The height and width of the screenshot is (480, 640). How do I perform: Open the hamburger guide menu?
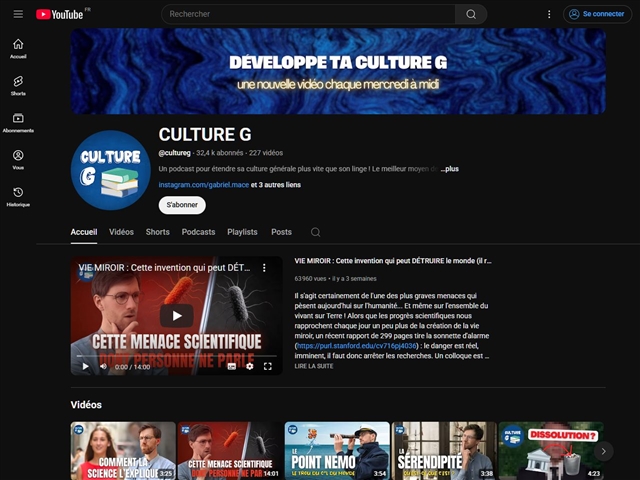(x=18, y=14)
